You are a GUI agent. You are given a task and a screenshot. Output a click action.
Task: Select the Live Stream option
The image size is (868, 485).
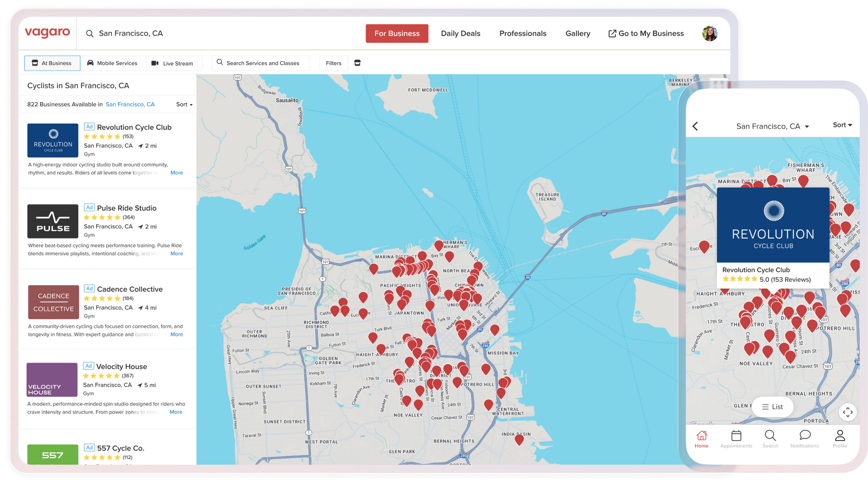tap(173, 63)
